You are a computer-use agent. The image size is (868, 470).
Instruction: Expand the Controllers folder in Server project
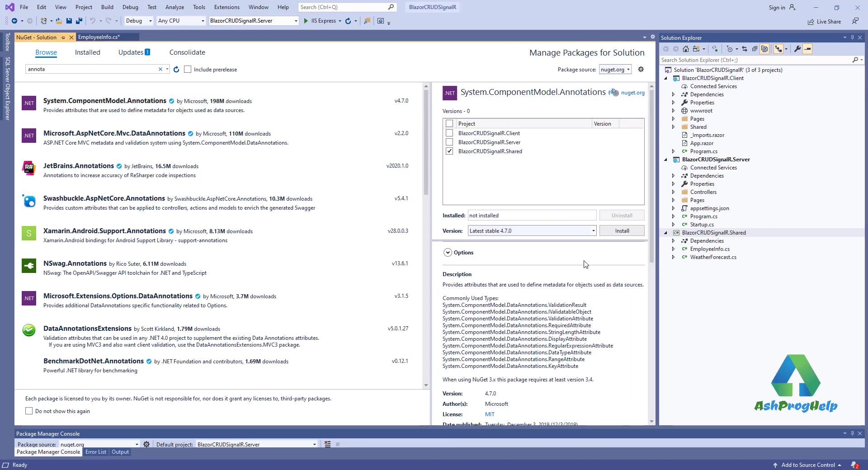coord(673,192)
